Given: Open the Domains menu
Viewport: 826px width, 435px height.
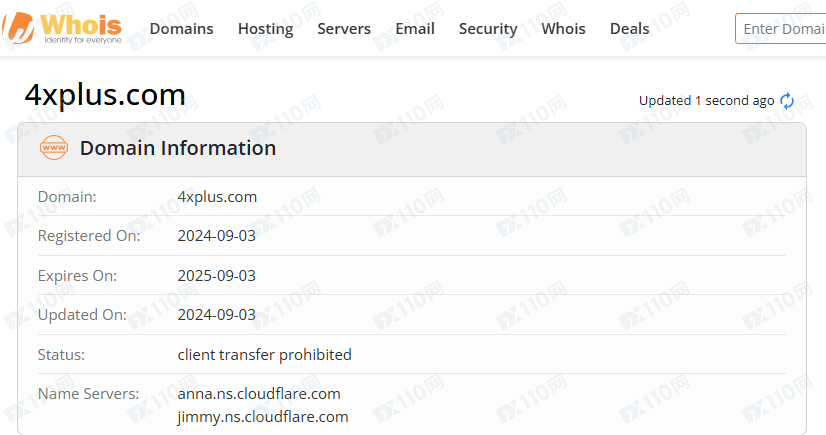Looking at the screenshot, I should tap(181, 28).
